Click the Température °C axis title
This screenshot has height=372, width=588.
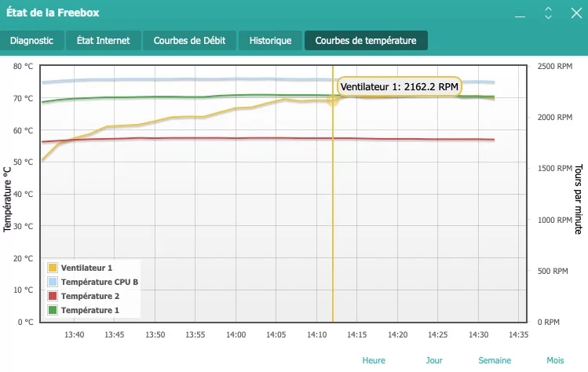(x=8, y=199)
